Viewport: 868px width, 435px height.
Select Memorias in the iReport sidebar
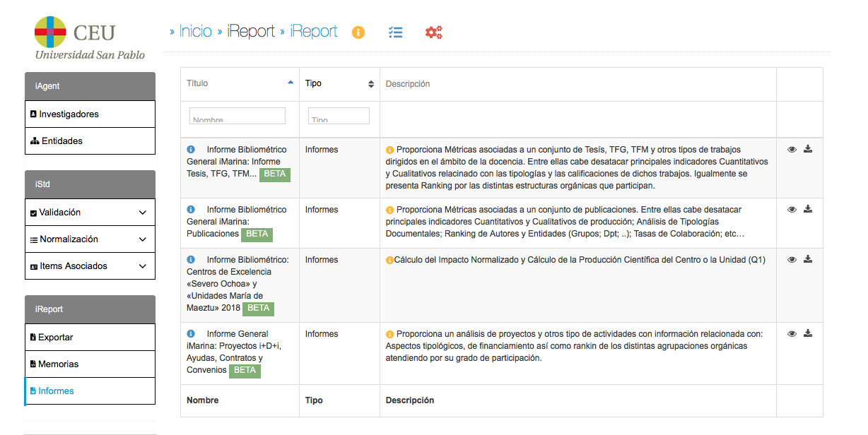[x=58, y=364]
